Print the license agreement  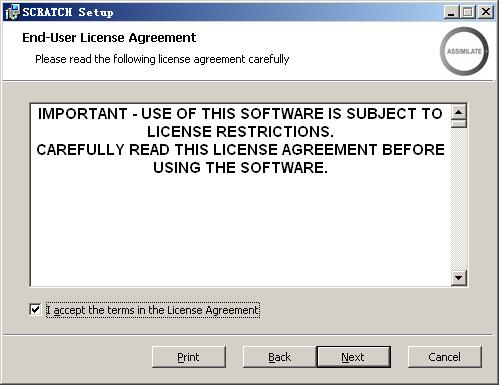[x=189, y=357]
